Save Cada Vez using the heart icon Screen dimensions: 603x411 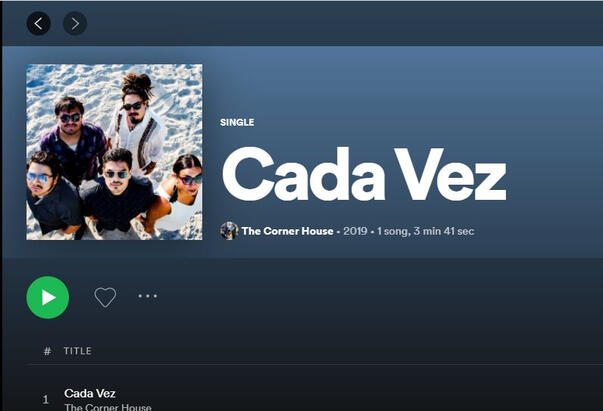tap(105, 297)
